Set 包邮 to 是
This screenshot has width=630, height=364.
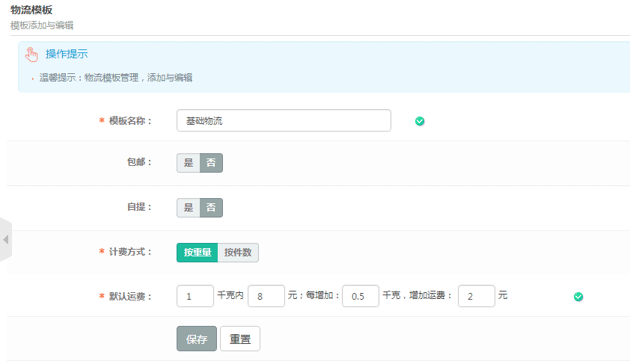(x=189, y=163)
